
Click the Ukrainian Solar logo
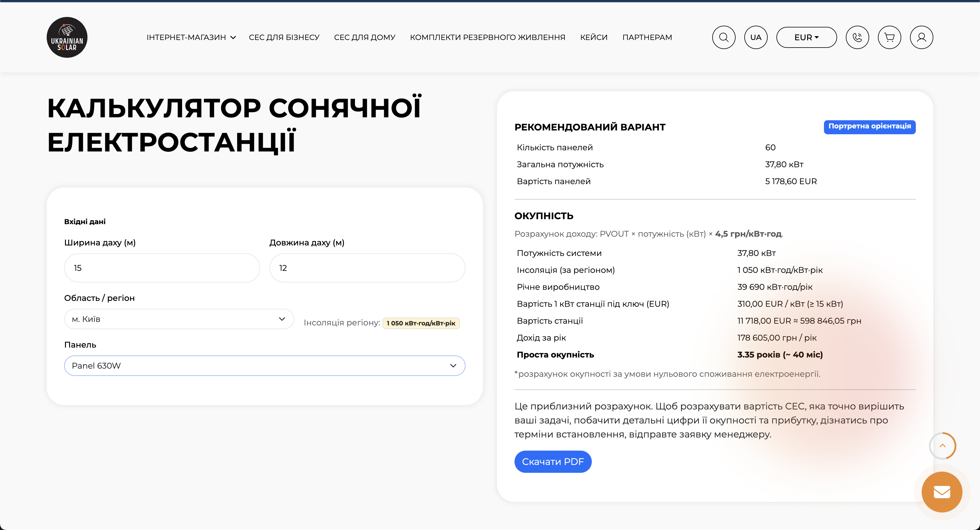[67, 37]
